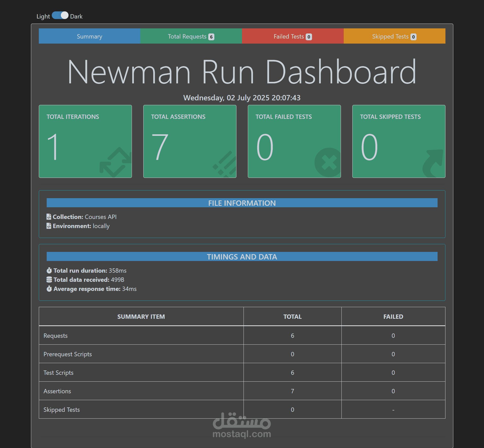This screenshot has width=484, height=448.
Task: Click the Total Assertions card
Action: [x=190, y=141]
